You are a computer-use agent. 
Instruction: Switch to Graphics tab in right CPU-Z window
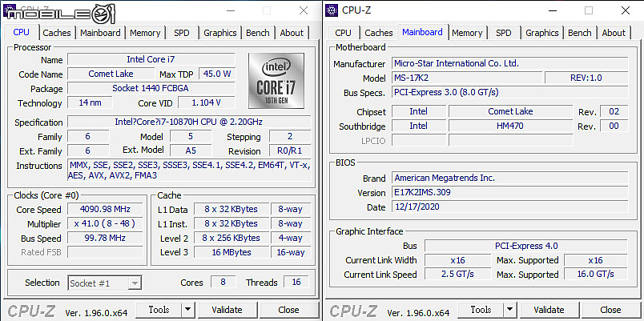point(542,33)
